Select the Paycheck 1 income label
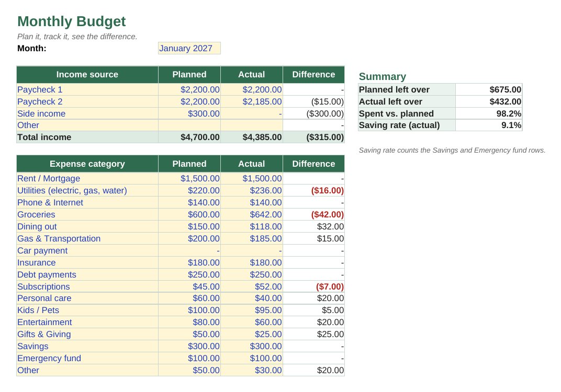 point(87,89)
